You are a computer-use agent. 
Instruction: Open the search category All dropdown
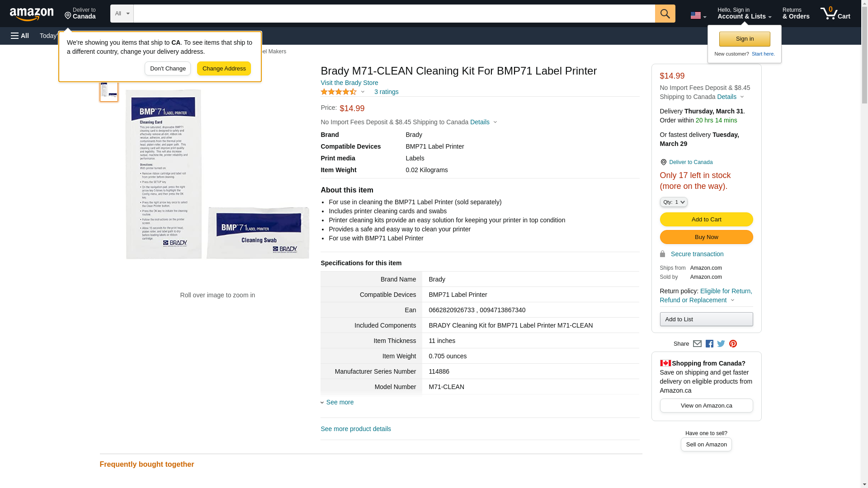(122, 14)
